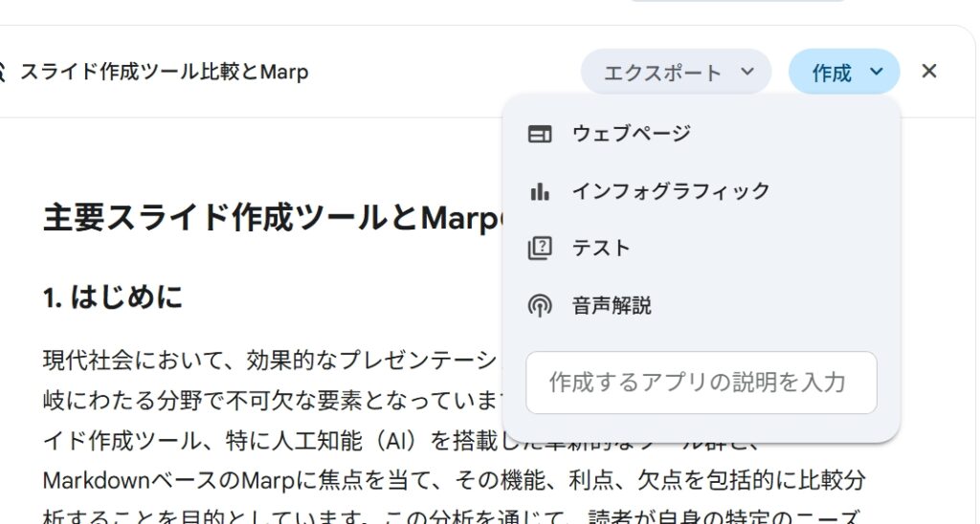Click the web page layout icon
Viewport: 980px width, 524px height.
pos(540,134)
